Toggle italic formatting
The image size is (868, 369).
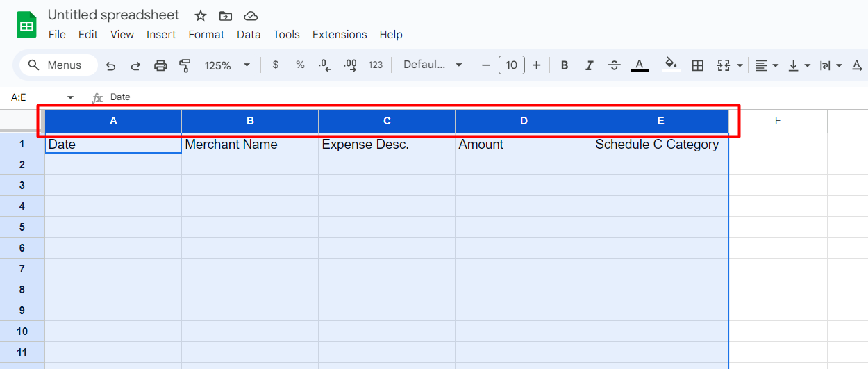(590, 65)
